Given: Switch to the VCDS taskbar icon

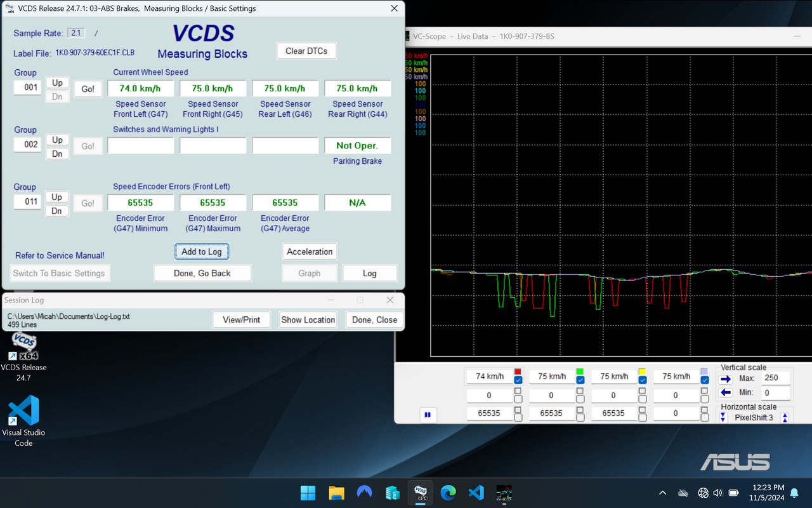Looking at the screenshot, I should 420,493.
